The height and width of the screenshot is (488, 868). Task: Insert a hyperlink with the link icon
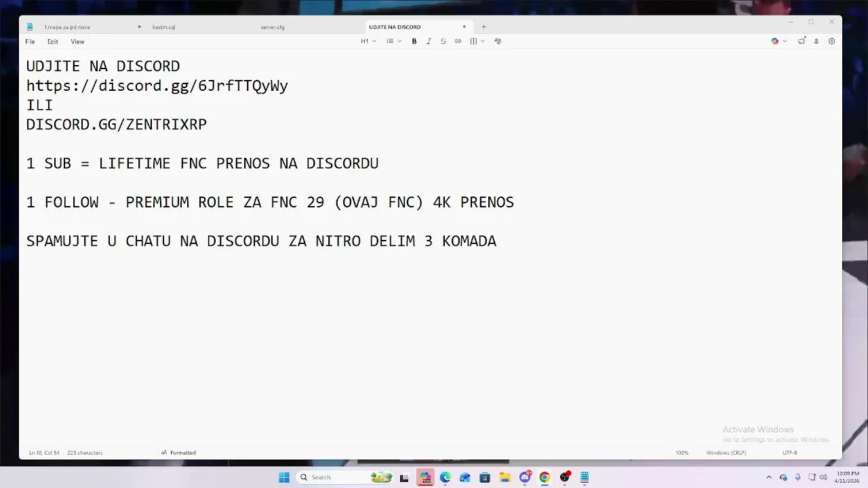tap(458, 41)
